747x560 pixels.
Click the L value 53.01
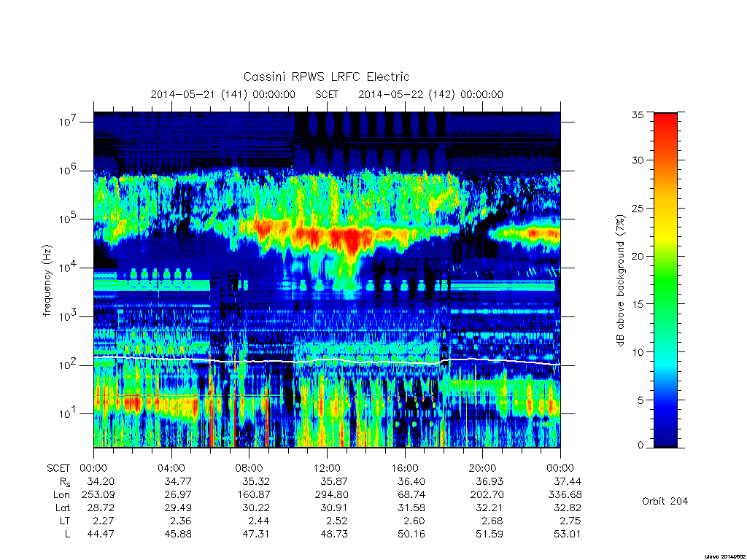(568, 534)
